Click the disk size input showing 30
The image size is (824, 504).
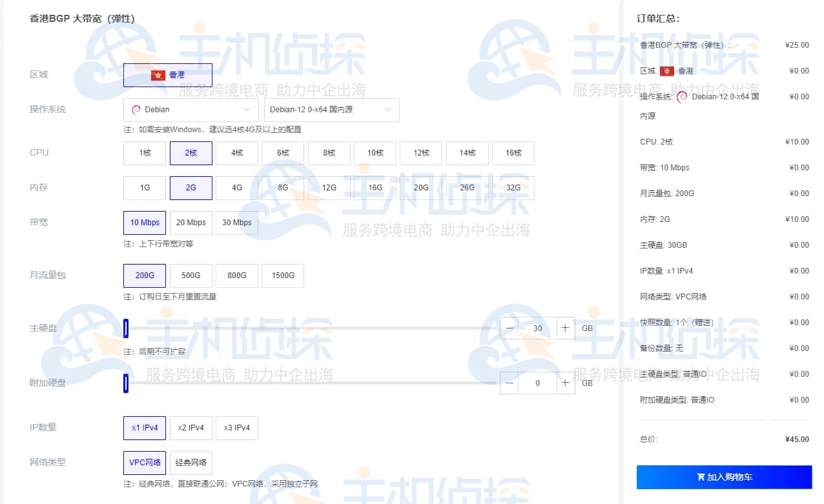[537, 328]
